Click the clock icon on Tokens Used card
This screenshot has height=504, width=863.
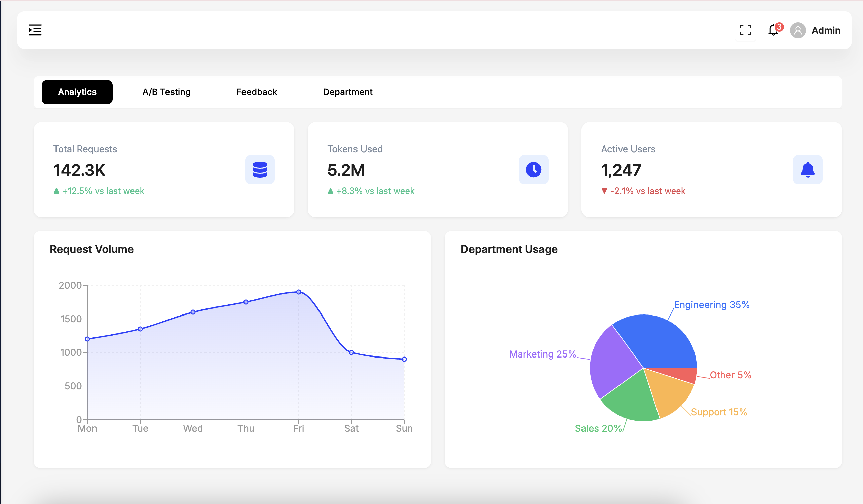point(533,170)
